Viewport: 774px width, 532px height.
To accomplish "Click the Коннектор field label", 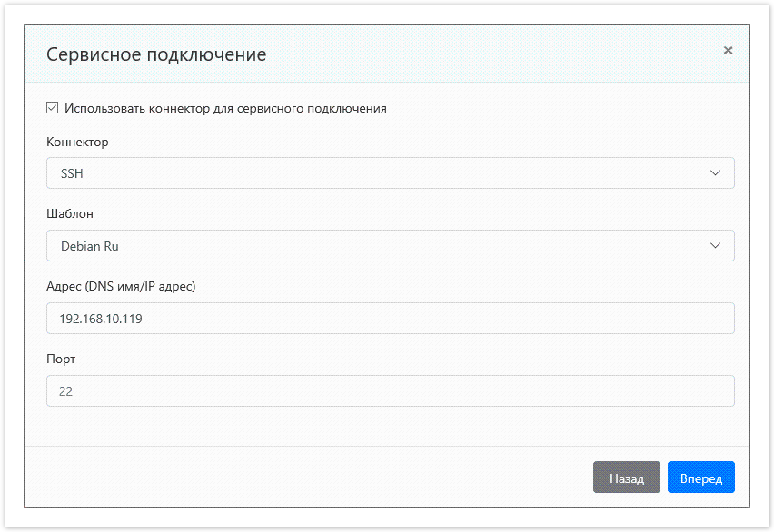I will (77, 143).
